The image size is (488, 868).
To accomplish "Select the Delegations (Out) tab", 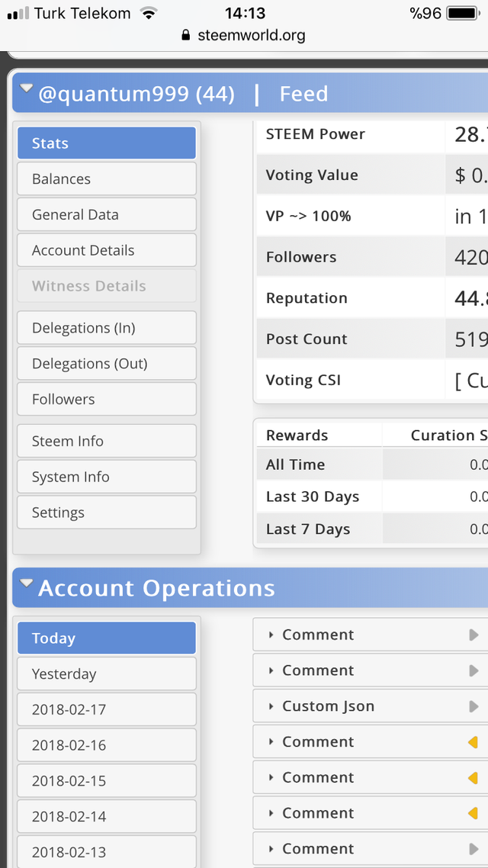I will point(106,364).
